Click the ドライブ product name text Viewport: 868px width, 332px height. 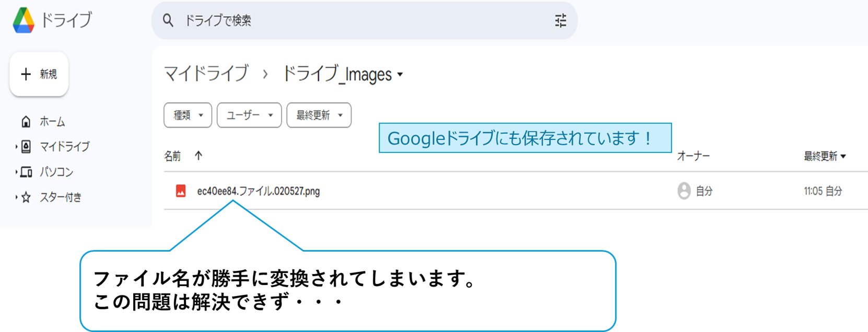point(66,20)
